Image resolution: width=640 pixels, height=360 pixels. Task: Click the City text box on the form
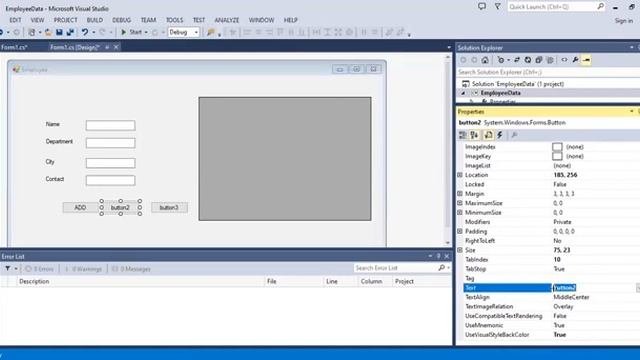click(x=111, y=163)
